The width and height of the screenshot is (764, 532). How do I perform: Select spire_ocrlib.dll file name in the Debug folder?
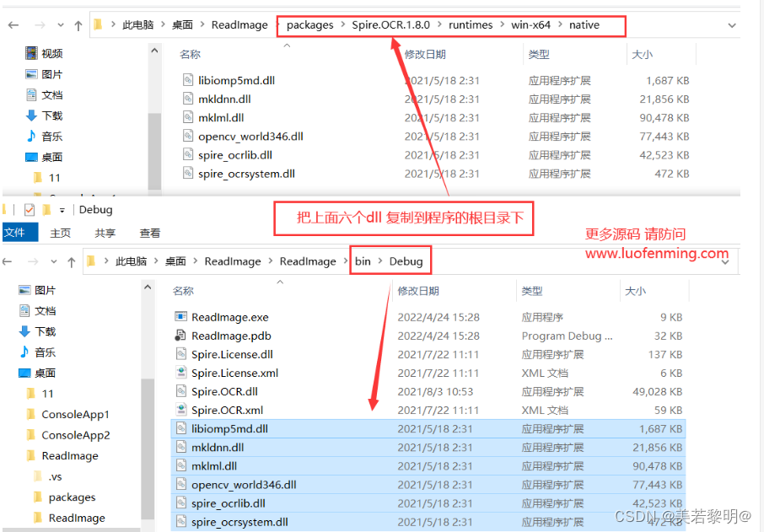tap(228, 503)
